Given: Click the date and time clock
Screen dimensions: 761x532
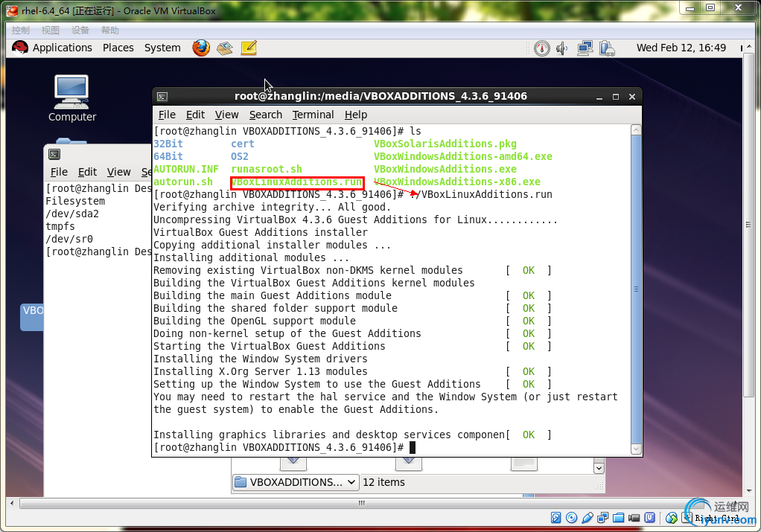Looking at the screenshot, I should (681, 48).
